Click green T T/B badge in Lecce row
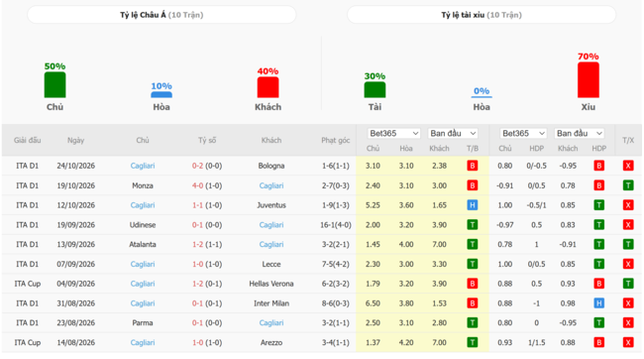This screenshot has width=644, height=359. pos(473,264)
